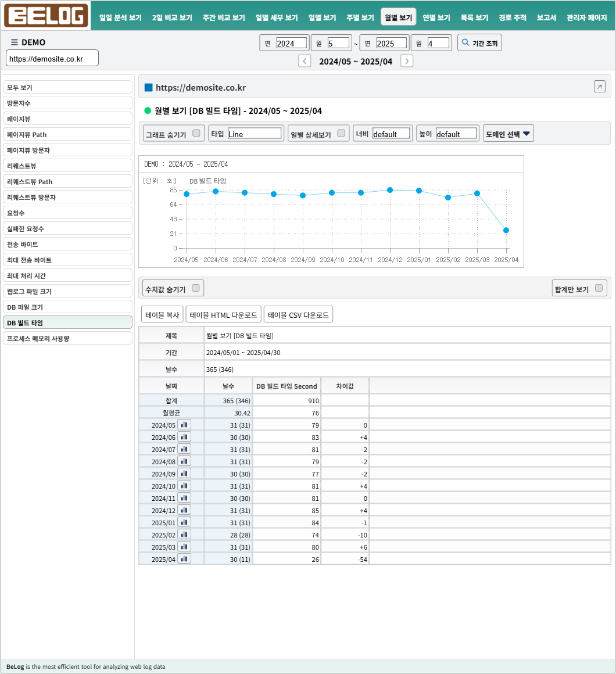This screenshot has height=674, width=616.
Task: Open the start year 2024 selector
Action: click(292, 43)
